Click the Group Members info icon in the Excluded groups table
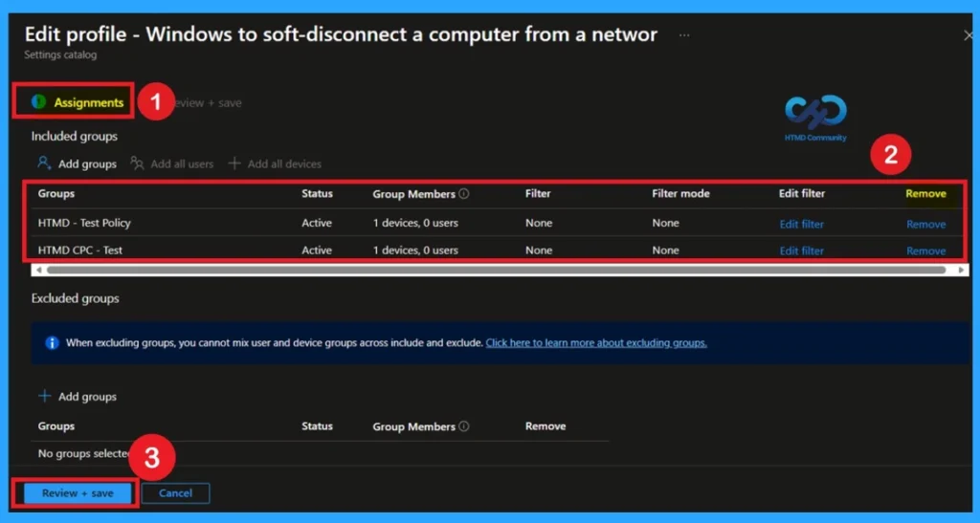 coord(464,426)
